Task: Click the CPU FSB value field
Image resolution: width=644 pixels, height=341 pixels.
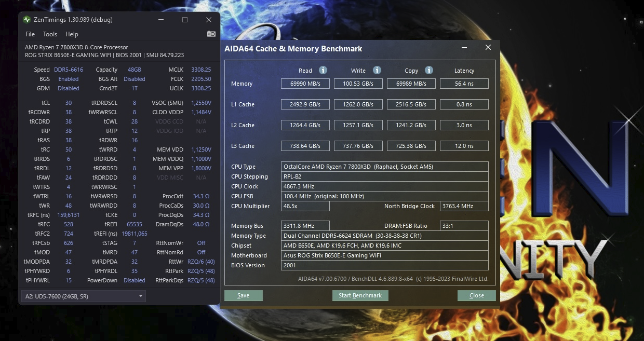Action: 385,196
